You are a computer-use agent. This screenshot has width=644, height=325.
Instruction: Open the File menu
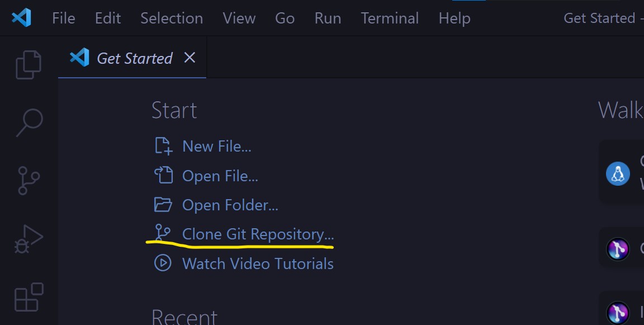coord(63,17)
